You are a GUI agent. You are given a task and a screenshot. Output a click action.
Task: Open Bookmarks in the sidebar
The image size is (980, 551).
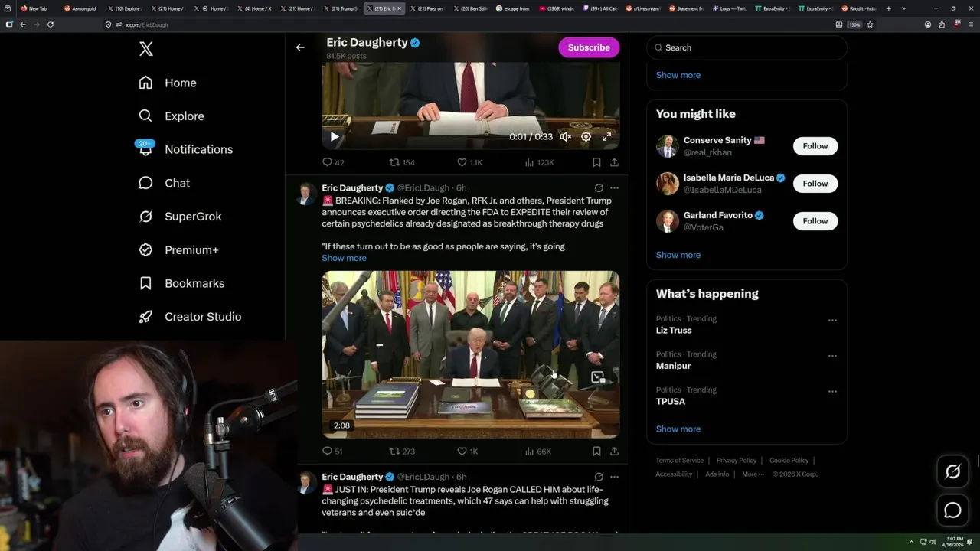[182, 283]
